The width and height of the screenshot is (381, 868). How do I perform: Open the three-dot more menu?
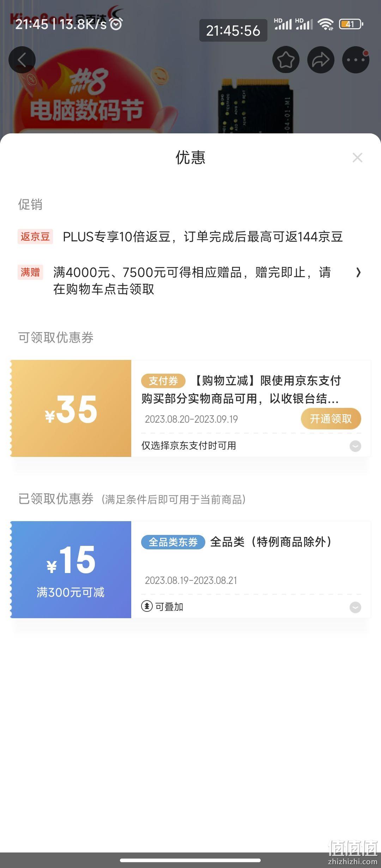pyautogui.click(x=356, y=60)
